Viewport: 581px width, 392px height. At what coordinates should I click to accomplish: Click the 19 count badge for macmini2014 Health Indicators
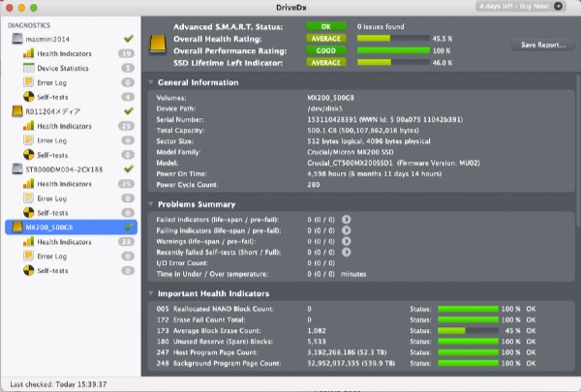click(x=126, y=53)
